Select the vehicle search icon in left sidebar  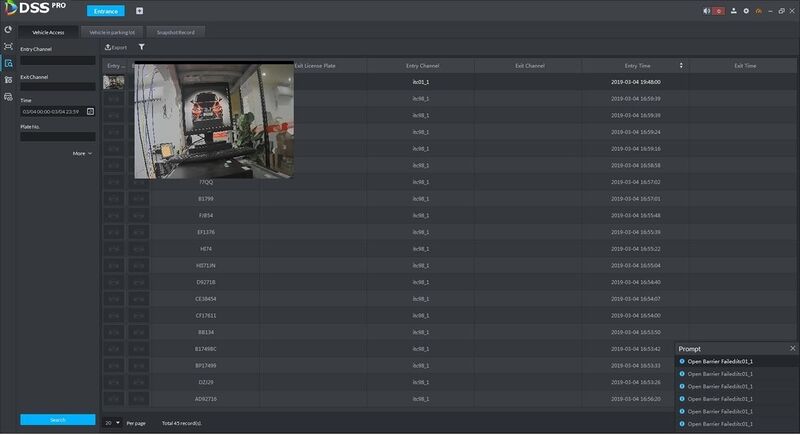coord(8,63)
